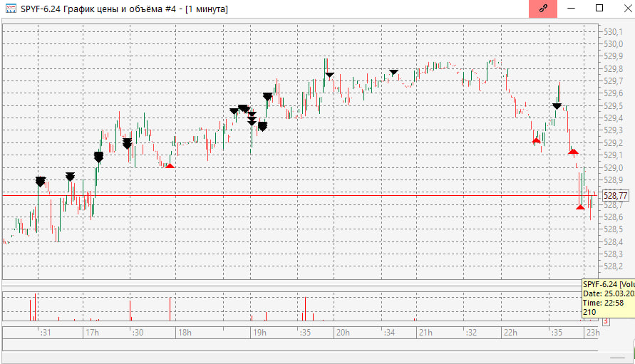Click the 22h time axis label
The height and width of the screenshot is (364, 635).
[510, 333]
